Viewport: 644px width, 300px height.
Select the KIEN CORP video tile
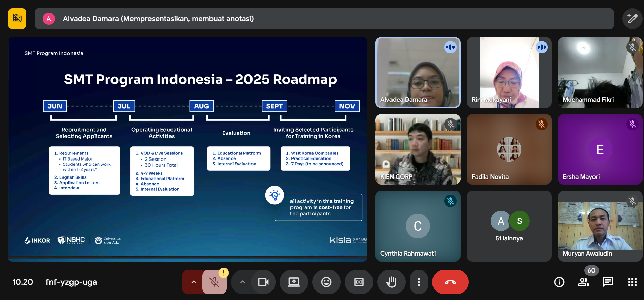click(418, 149)
